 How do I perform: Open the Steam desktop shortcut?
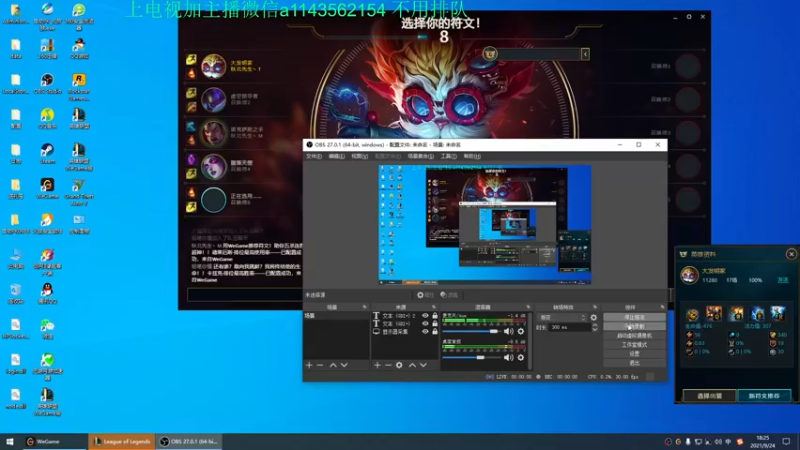tap(47, 153)
